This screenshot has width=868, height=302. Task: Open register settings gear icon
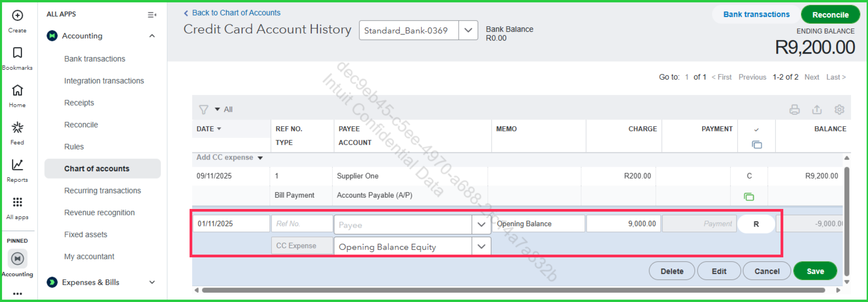(839, 110)
